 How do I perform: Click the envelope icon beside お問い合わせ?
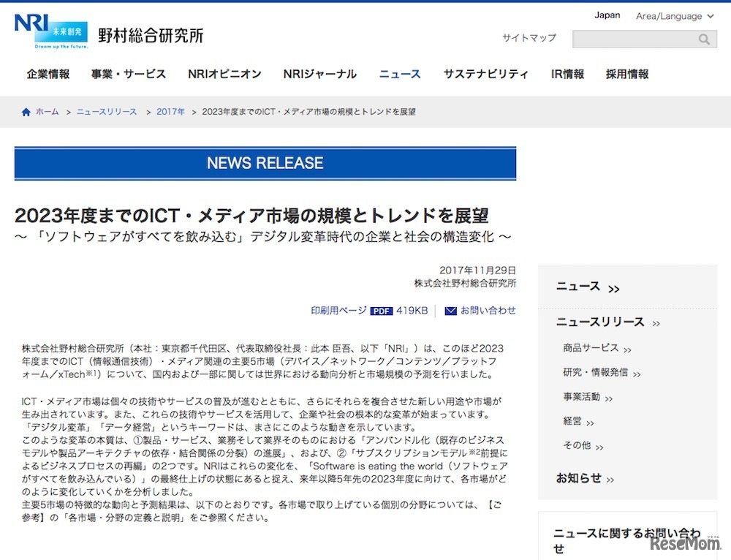coord(450,311)
